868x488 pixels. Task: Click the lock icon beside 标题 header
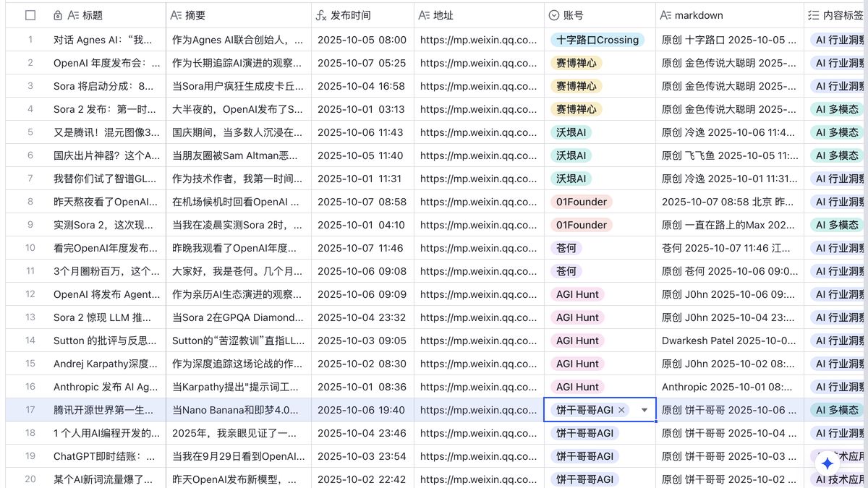pos(59,14)
